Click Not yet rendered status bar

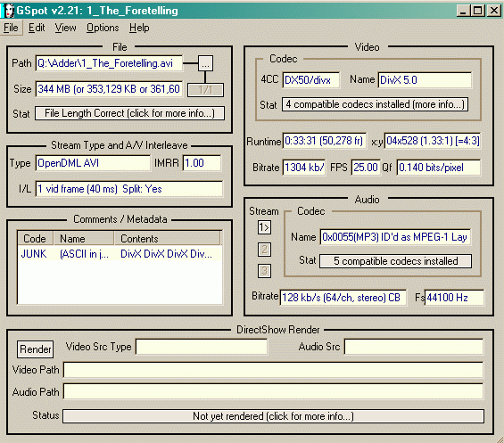pyautogui.click(x=273, y=416)
